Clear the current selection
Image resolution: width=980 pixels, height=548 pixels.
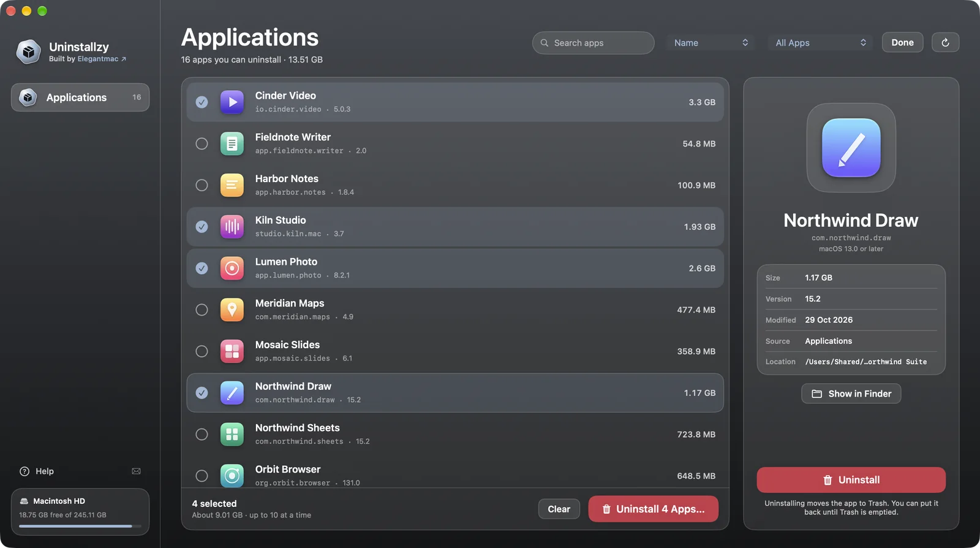click(x=559, y=509)
